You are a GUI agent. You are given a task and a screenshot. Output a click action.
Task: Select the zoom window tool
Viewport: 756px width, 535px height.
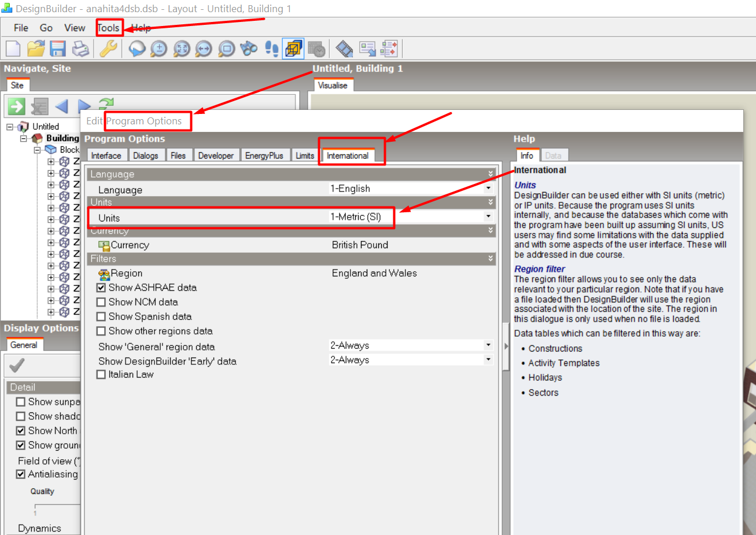(x=227, y=49)
